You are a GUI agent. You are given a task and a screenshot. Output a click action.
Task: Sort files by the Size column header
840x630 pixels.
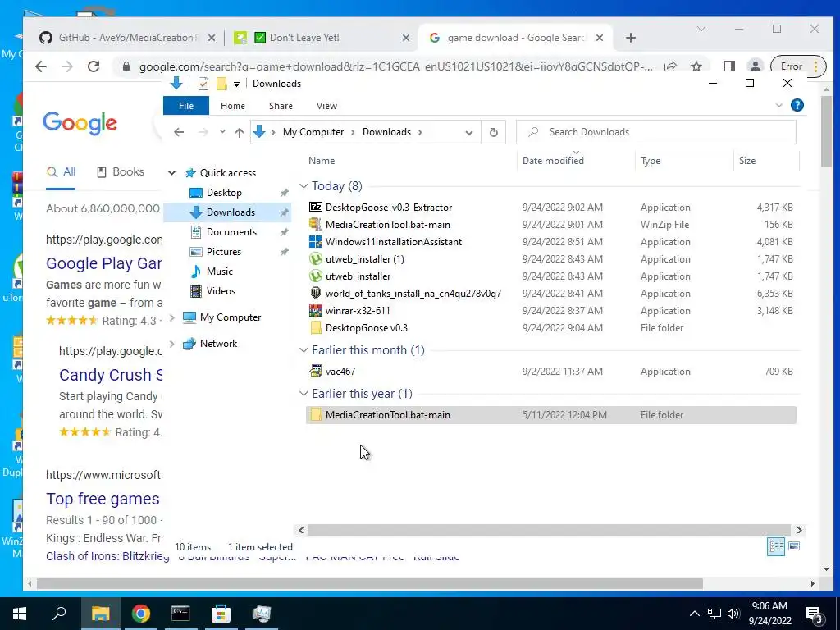tap(747, 161)
